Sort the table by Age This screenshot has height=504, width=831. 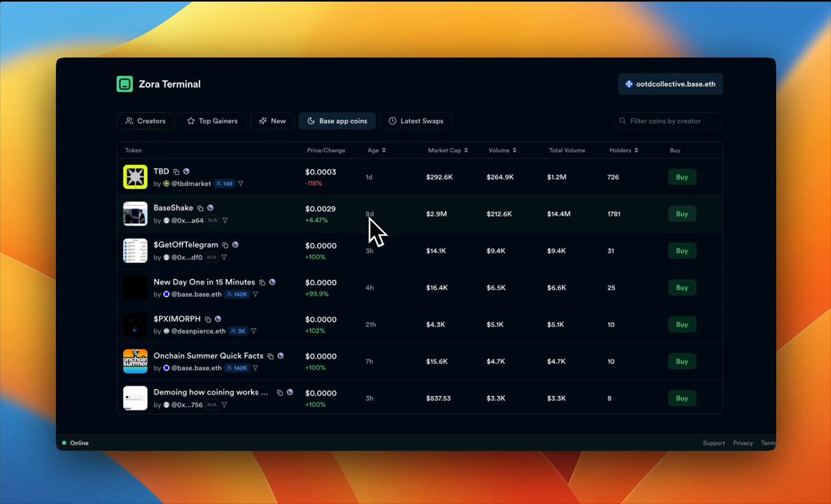[x=377, y=150]
